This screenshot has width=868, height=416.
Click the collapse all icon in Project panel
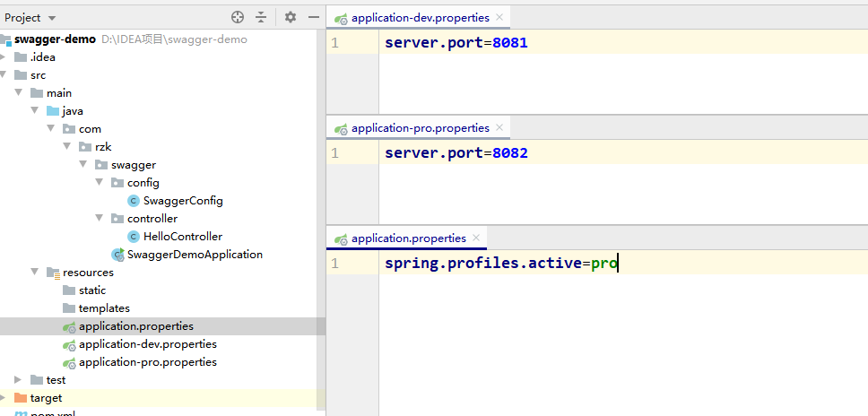point(261,17)
